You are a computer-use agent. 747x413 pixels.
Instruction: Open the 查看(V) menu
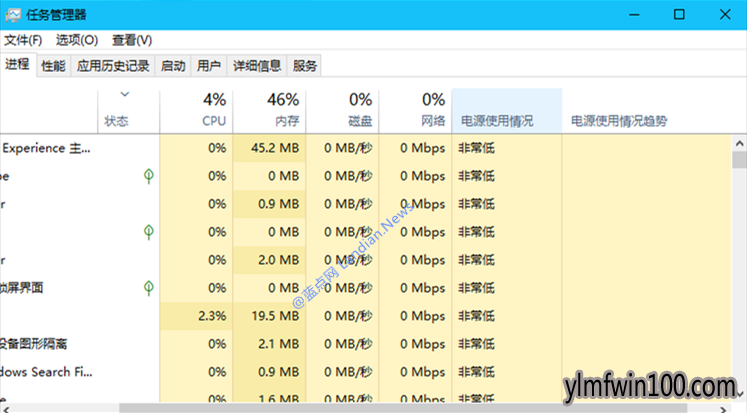point(132,40)
